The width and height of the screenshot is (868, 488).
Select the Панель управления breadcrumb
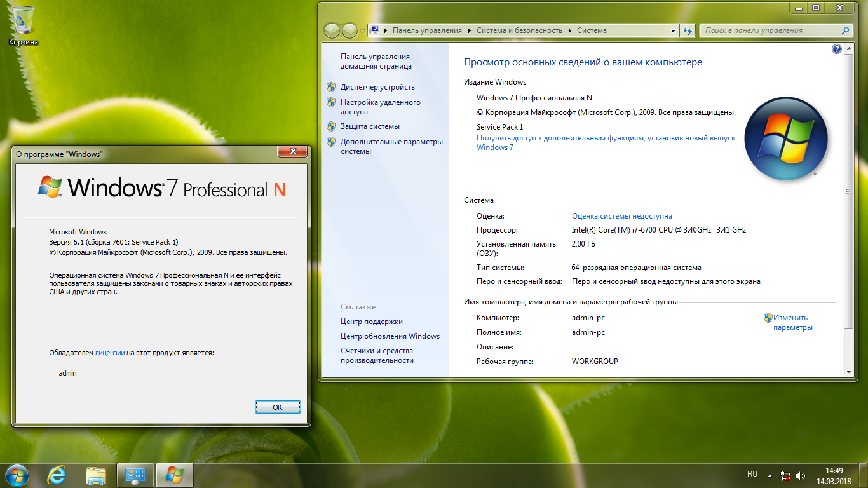pyautogui.click(x=427, y=30)
